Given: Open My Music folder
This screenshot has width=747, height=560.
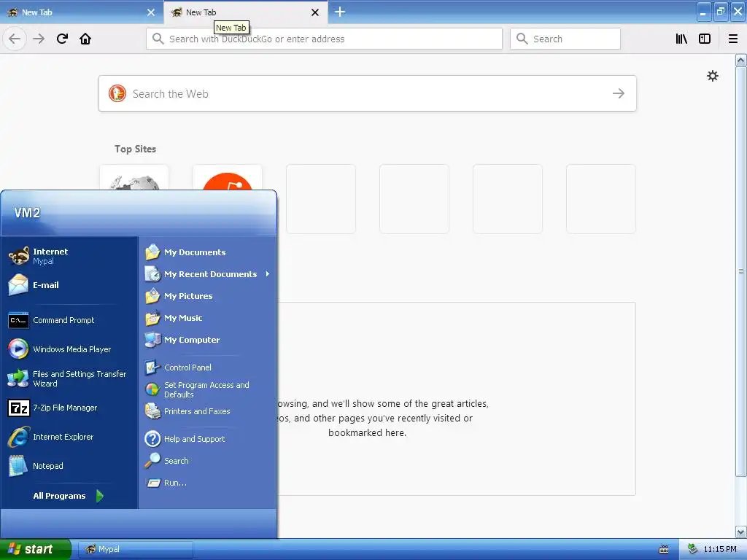Looking at the screenshot, I should pos(207,318).
